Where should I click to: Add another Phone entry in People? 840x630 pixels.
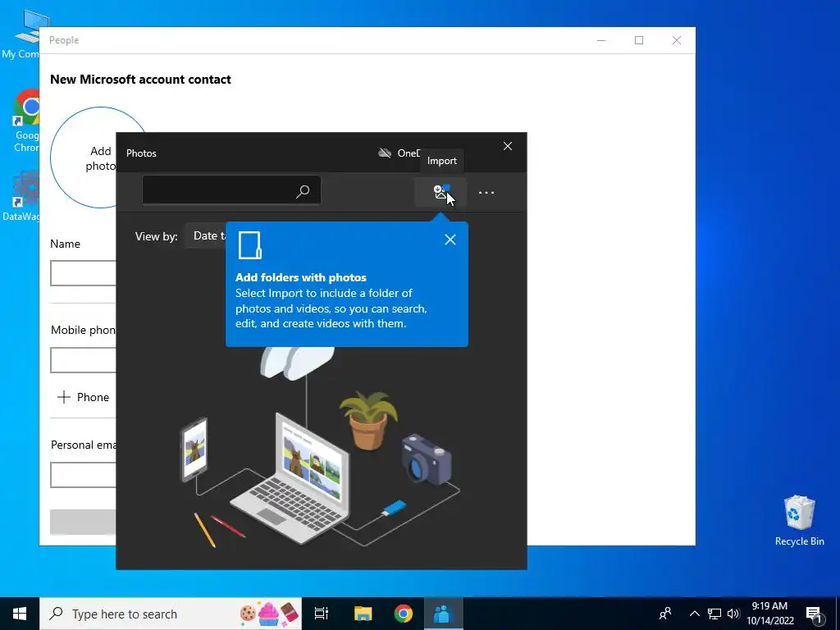pyautogui.click(x=83, y=397)
